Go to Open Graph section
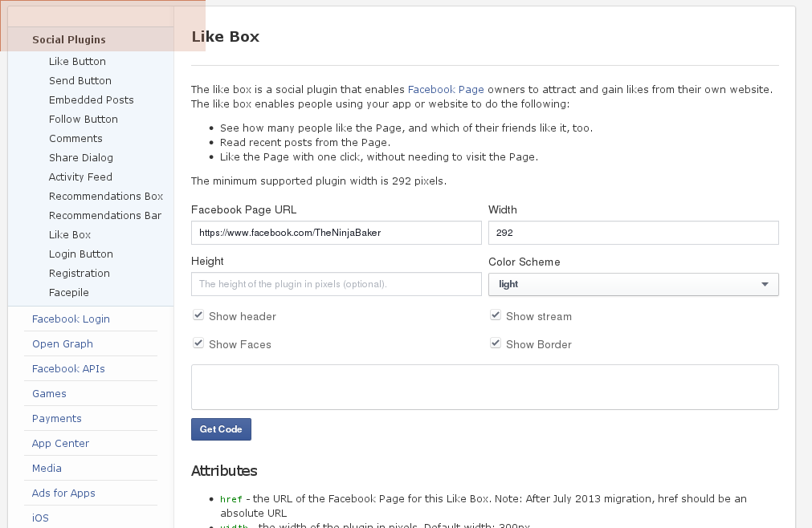This screenshot has height=528, width=812. point(63,344)
